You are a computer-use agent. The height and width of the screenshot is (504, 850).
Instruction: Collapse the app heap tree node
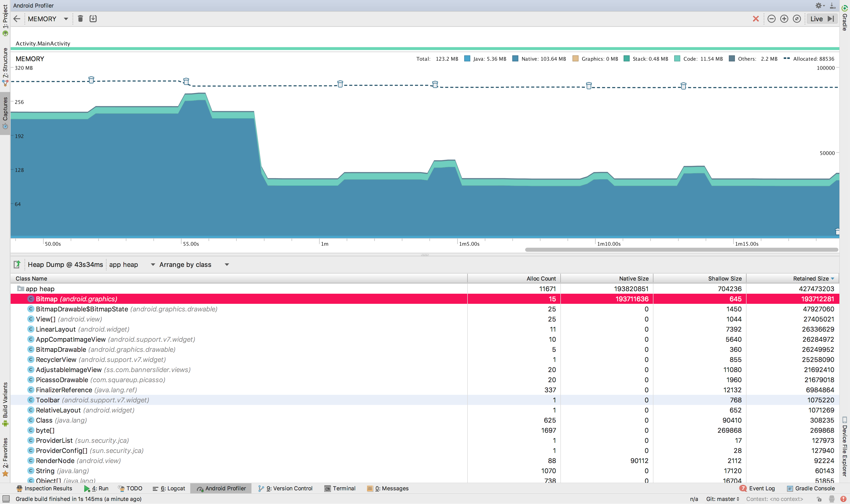(20, 289)
